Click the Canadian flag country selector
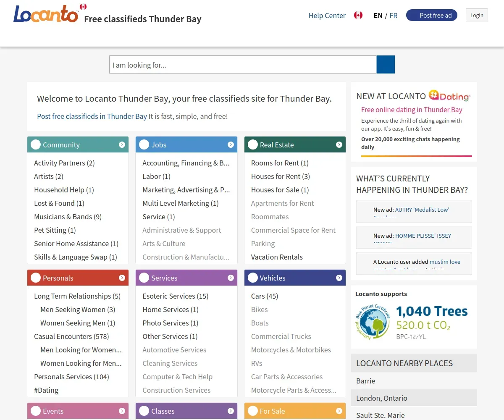This screenshot has width=504, height=420. 358,16
